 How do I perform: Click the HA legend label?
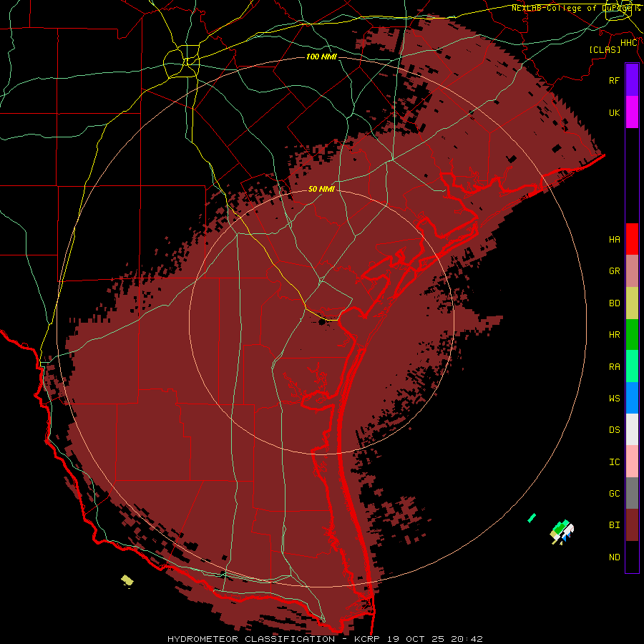click(614, 240)
